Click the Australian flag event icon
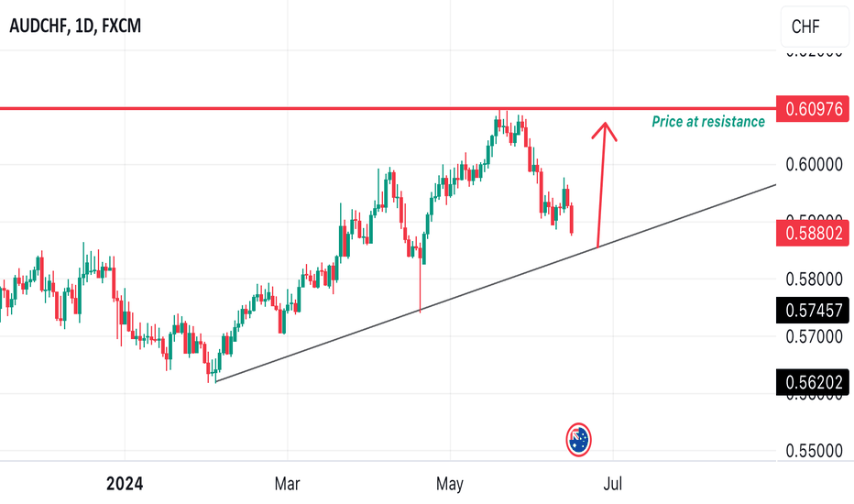The height and width of the screenshot is (504, 854). (x=578, y=439)
